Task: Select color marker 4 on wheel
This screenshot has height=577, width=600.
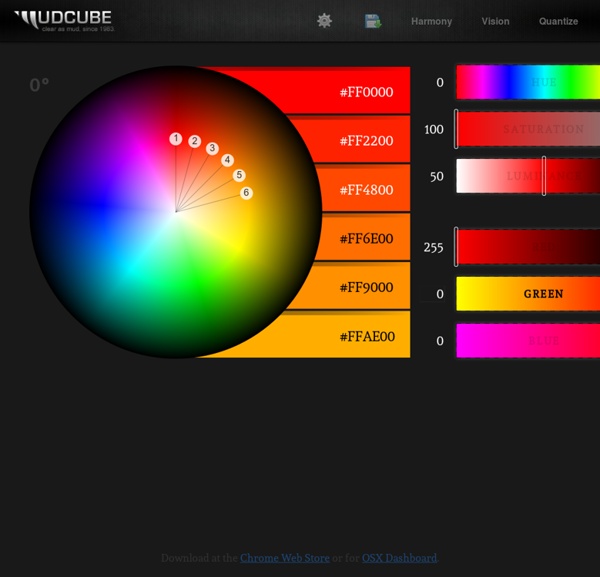Action: [228, 160]
